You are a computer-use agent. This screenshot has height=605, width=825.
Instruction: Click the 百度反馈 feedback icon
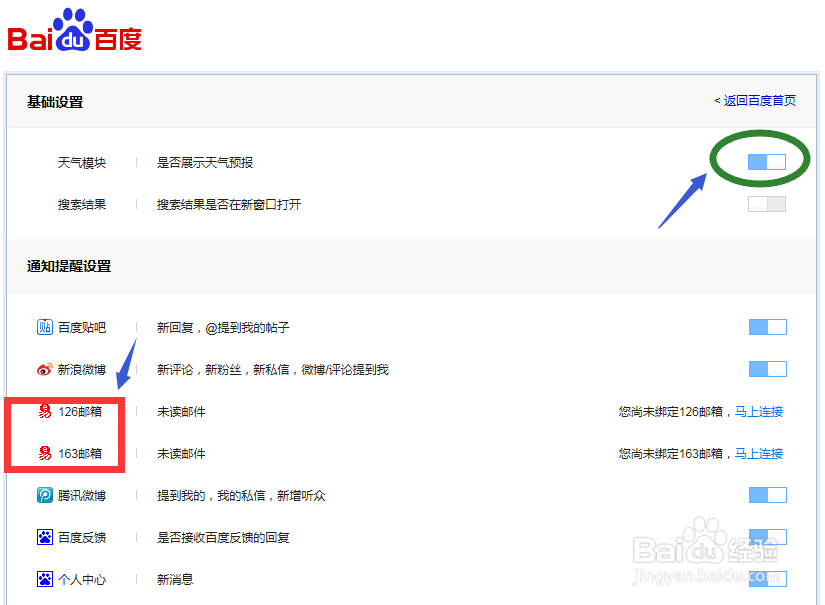point(43,536)
